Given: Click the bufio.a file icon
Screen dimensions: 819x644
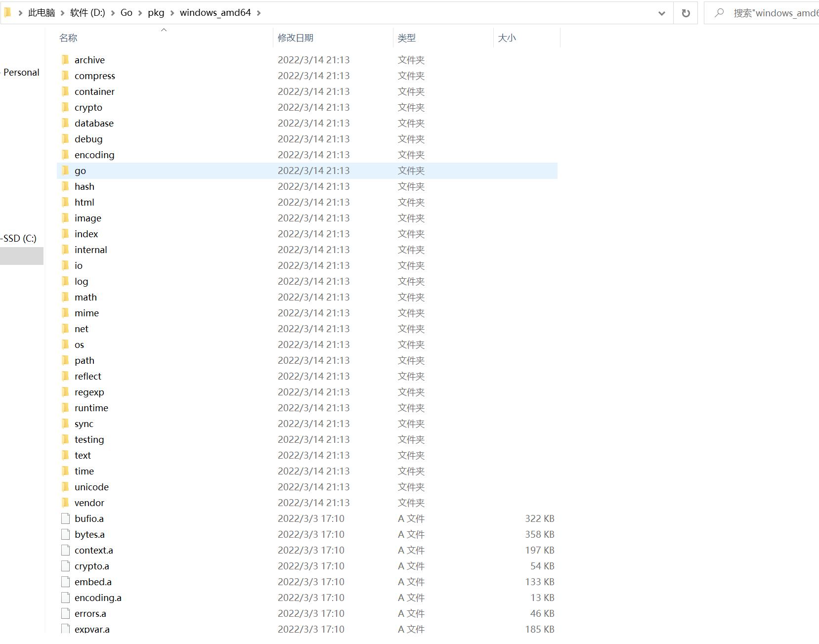Looking at the screenshot, I should click(x=65, y=518).
